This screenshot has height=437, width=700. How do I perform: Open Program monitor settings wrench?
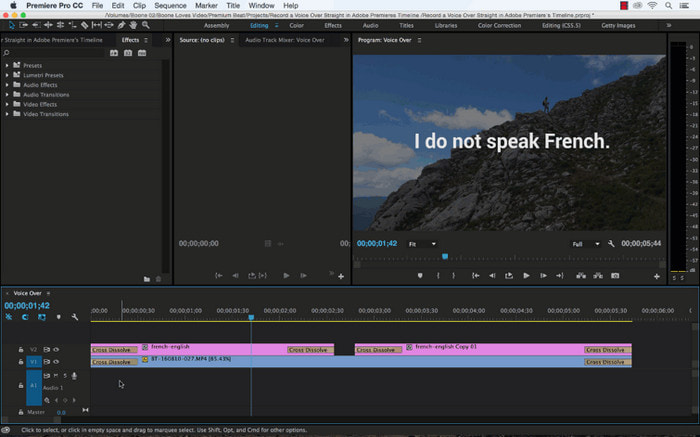coord(611,243)
